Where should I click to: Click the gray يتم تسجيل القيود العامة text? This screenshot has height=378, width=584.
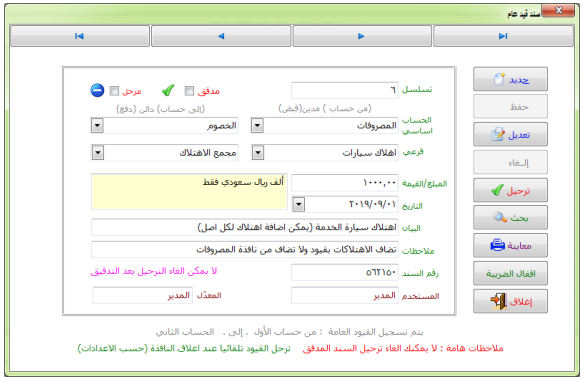point(289,332)
